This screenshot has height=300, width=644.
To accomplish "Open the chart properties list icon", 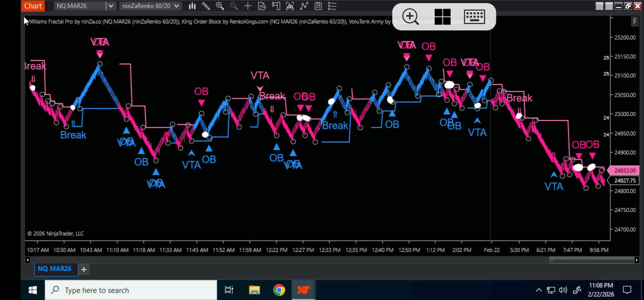I will click(x=332, y=6).
